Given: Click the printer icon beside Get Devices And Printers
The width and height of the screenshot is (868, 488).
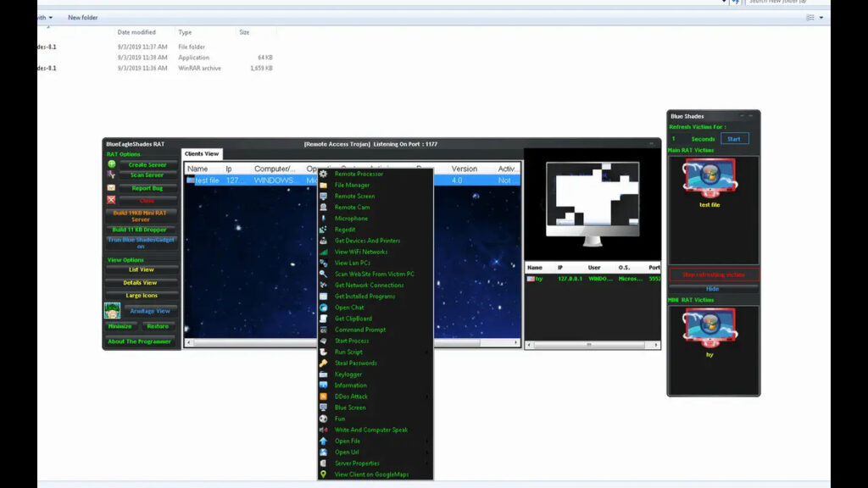Looking at the screenshot, I should (323, 241).
